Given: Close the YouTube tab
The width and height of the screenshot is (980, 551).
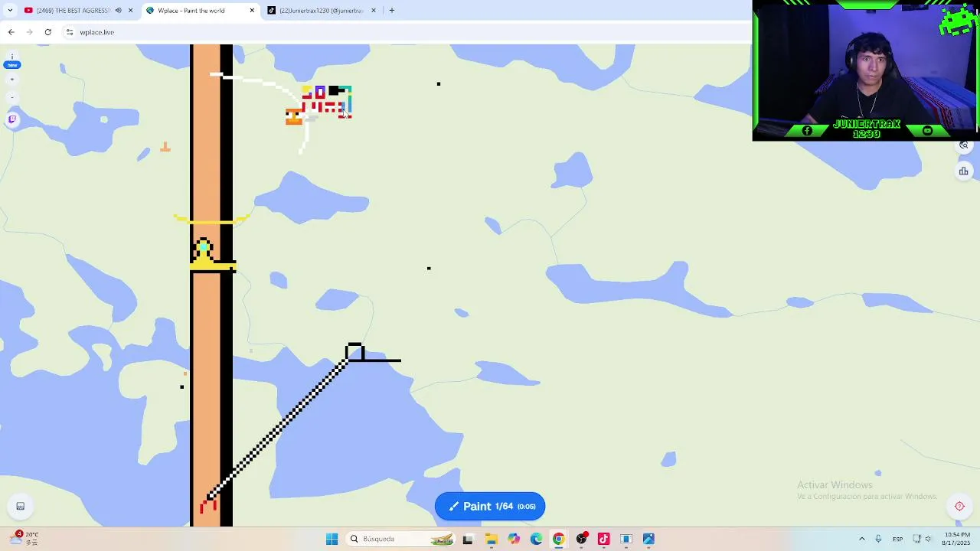Looking at the screenshot, I should [130, 11].
